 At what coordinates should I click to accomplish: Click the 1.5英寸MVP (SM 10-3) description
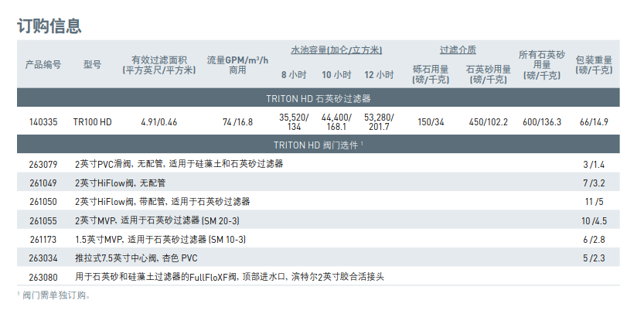click(161, 239)
